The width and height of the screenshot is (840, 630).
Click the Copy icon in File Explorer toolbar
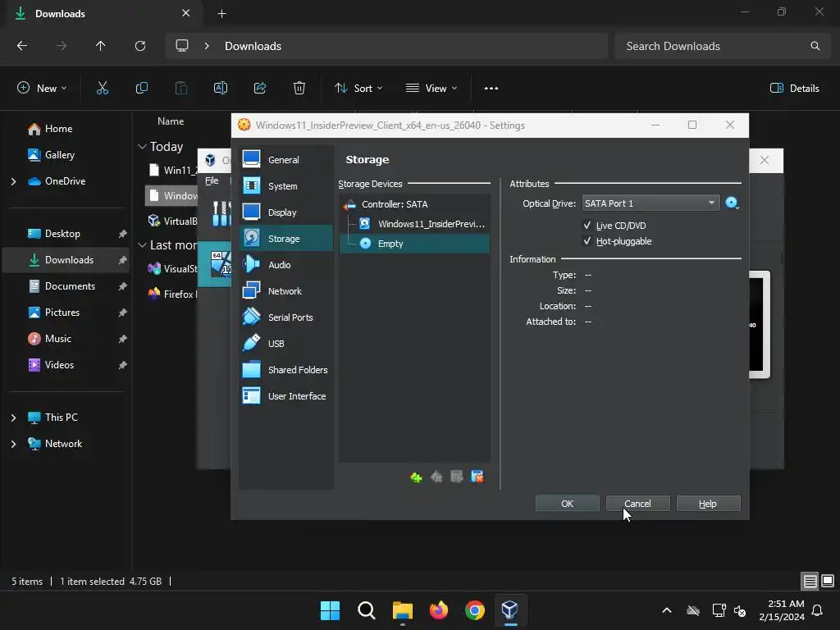click(x=141, y=88)
